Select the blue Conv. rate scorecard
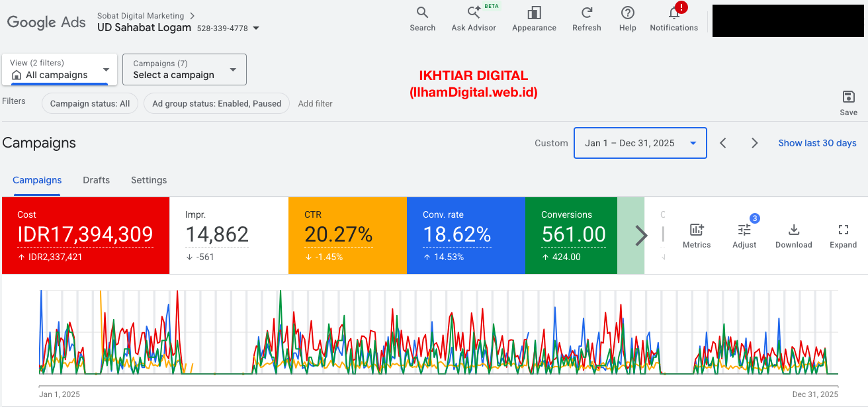868x407 pixels. [x=466, y=236]
